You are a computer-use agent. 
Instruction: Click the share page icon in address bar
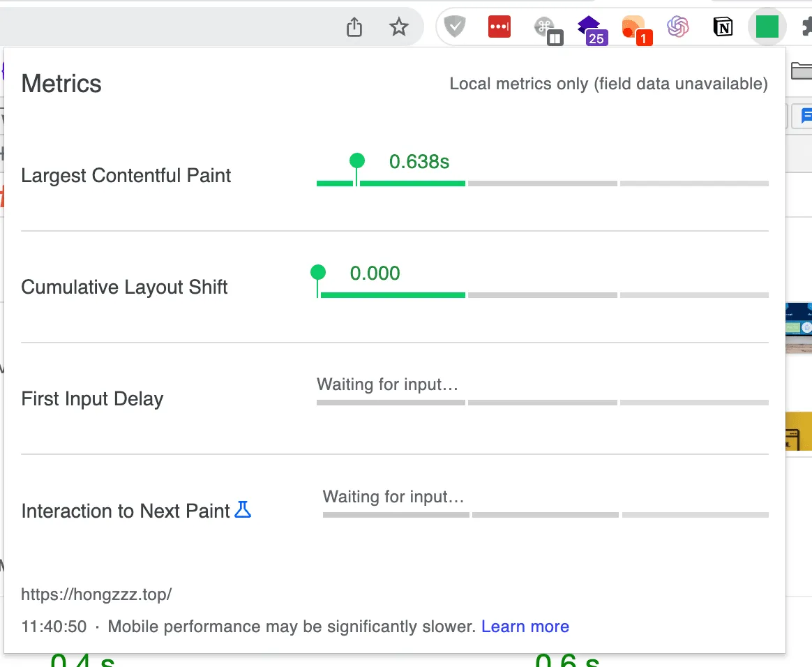[x=354, y=27]
